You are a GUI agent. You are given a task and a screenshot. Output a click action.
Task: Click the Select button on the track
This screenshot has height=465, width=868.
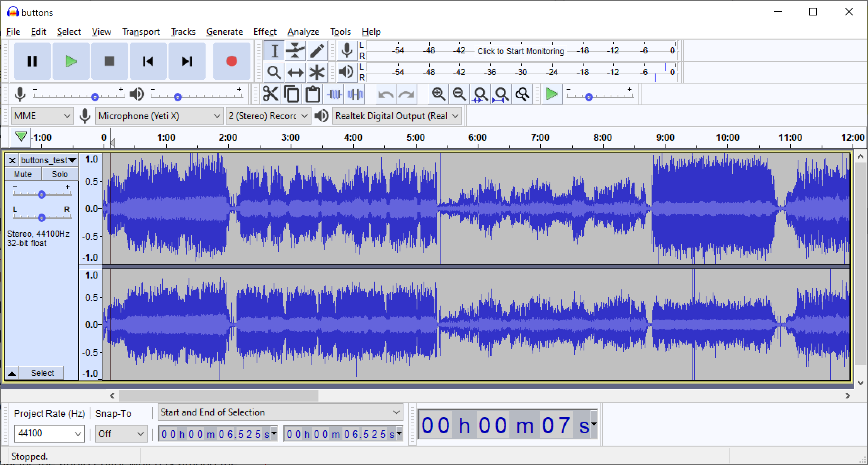[43, 373]
